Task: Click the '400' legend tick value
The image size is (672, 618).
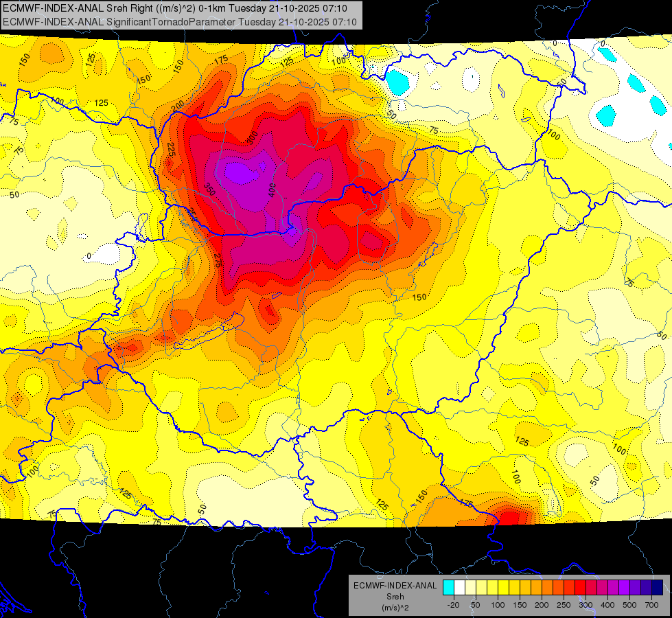Action: (607, 605)
